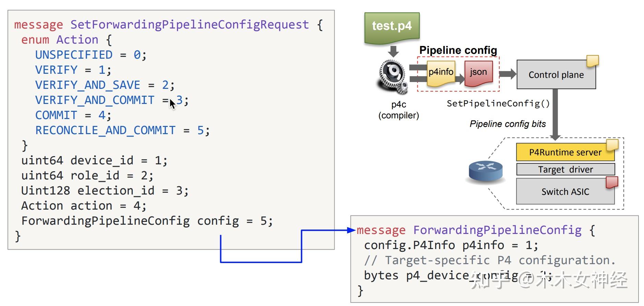644x306 pixels.
Task: Click the green test.p4 file icon
Action: 392,27
